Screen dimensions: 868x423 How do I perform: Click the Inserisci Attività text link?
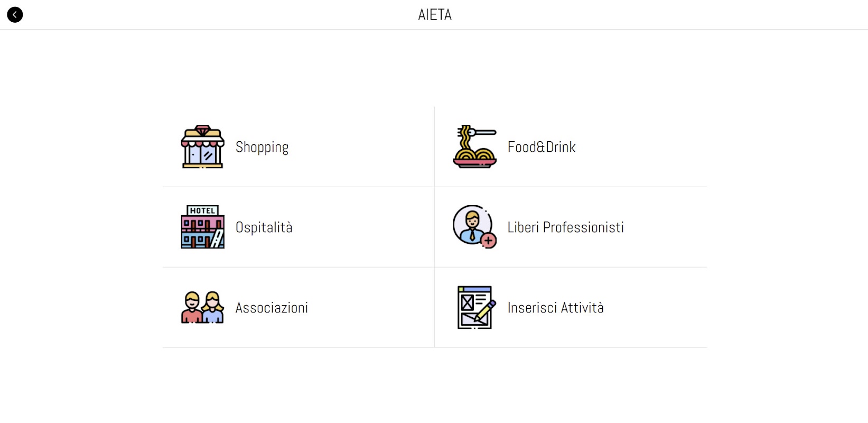pyautogui.click(x=555, y=308)
